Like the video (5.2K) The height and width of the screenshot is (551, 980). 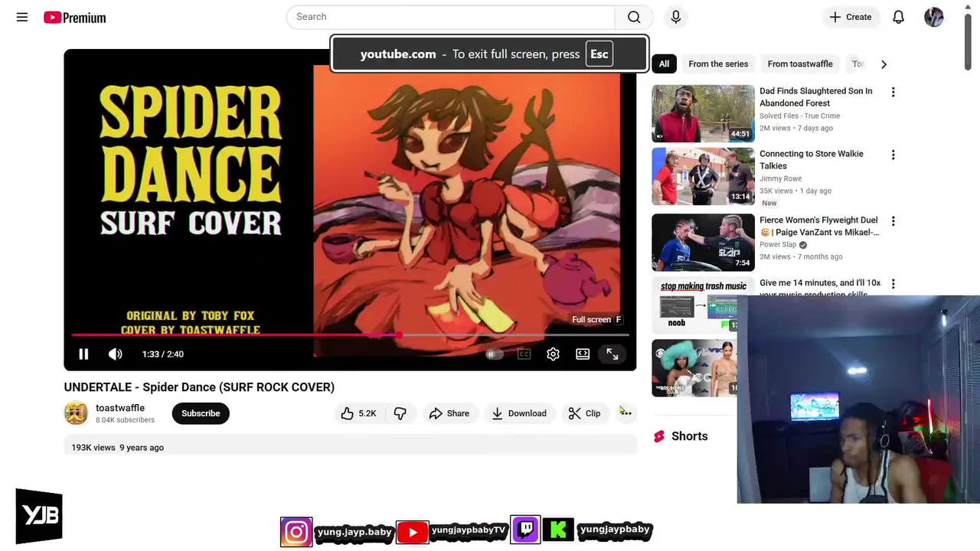click(358, 413)
